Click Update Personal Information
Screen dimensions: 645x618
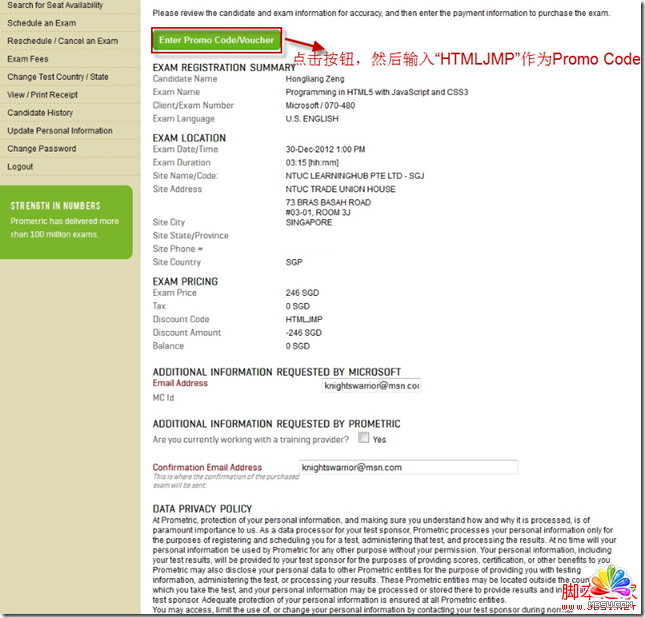(x=60, y=131)
